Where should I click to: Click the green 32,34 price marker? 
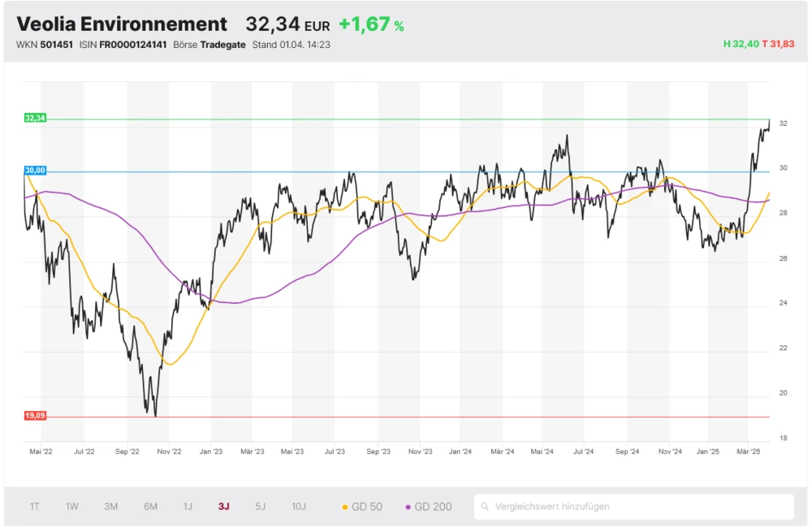(36, 118)
